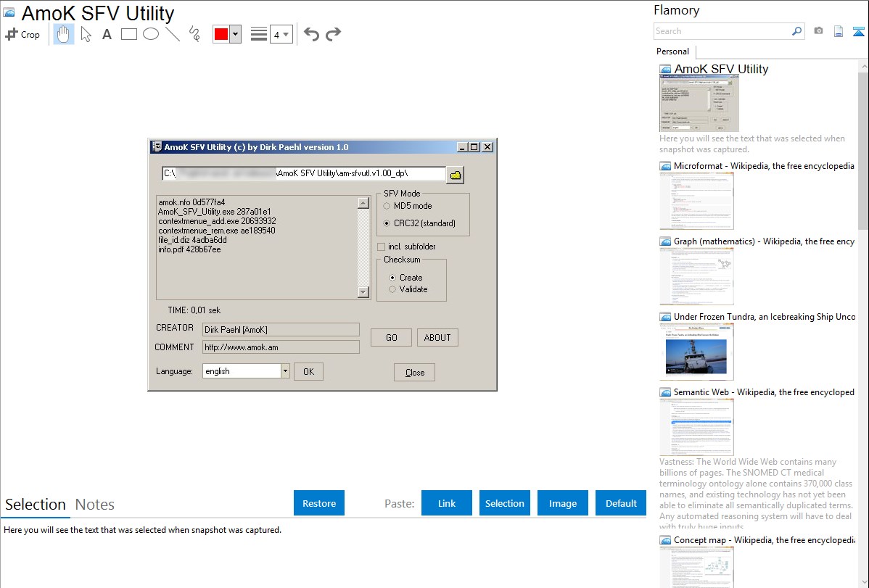Click the file_id.diz 4adba6dd list entry

coord(192,240)
